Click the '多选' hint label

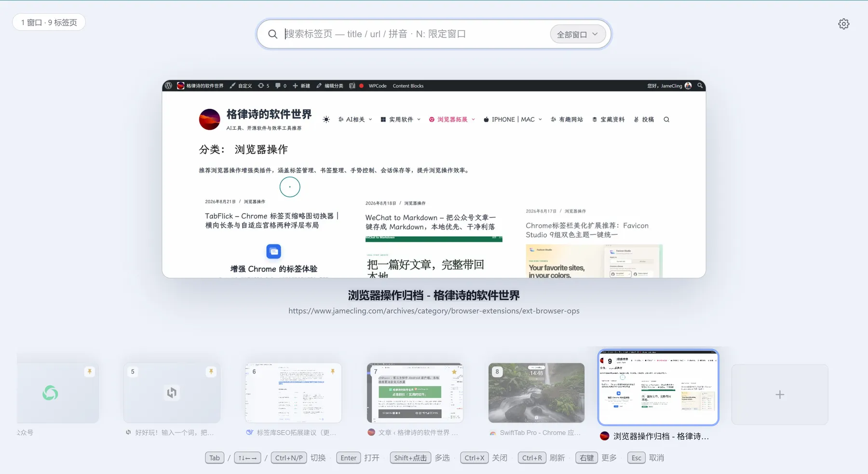click(442, 458)
